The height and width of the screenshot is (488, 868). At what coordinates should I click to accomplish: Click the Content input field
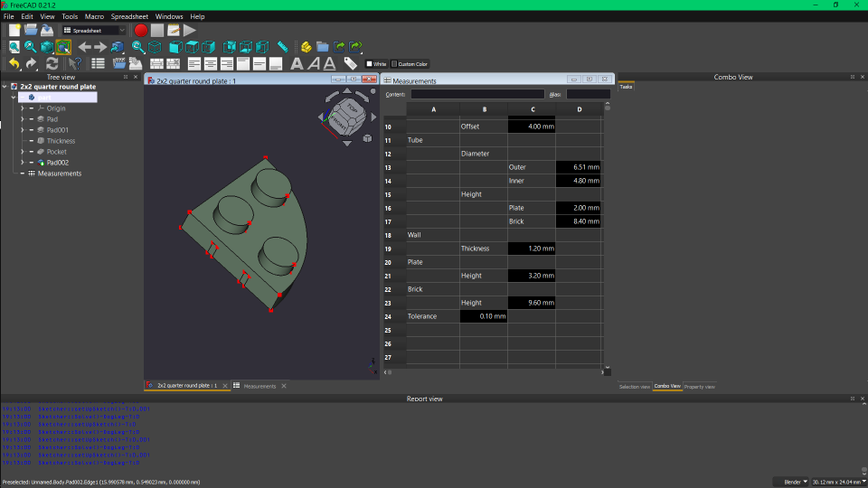coord(477,94)
